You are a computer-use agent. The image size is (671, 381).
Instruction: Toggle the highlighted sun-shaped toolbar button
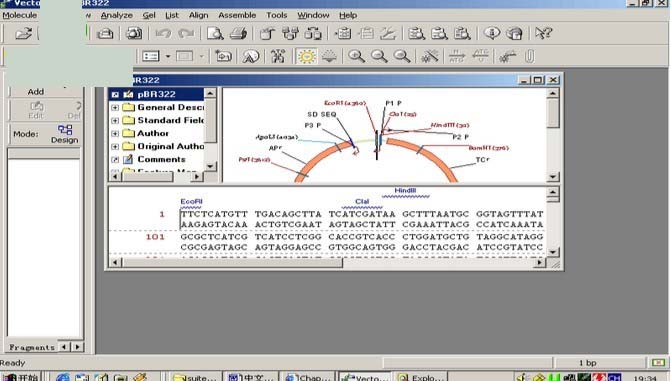tap(306, 56)
